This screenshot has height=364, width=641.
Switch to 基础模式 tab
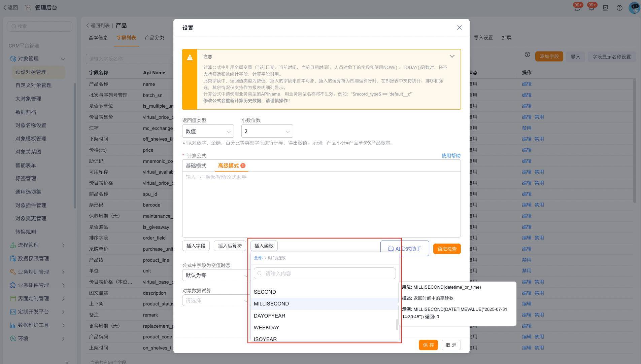pyautogui.click(x=196, y=166)
